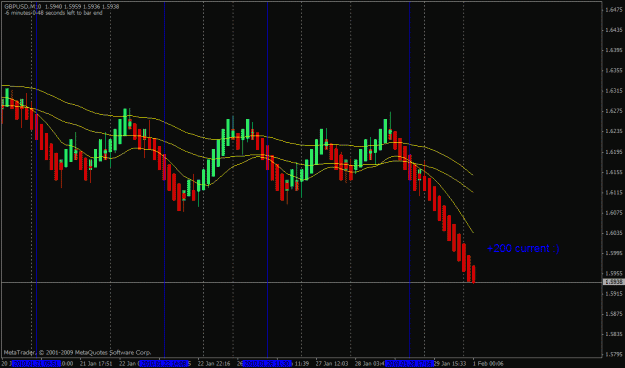Click the 1.5995 price scale label
625x368 pixels.
pos(614,253)
